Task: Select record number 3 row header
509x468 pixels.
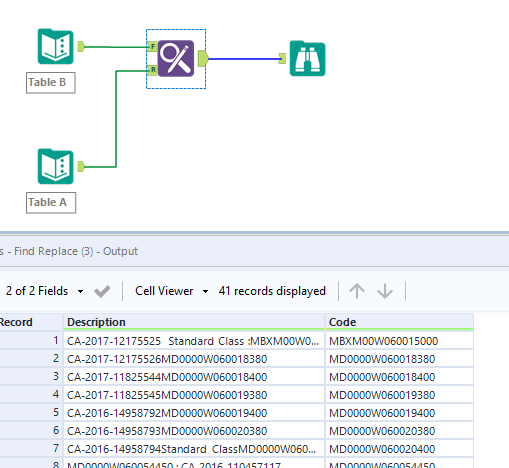Action: pos(31,377)
